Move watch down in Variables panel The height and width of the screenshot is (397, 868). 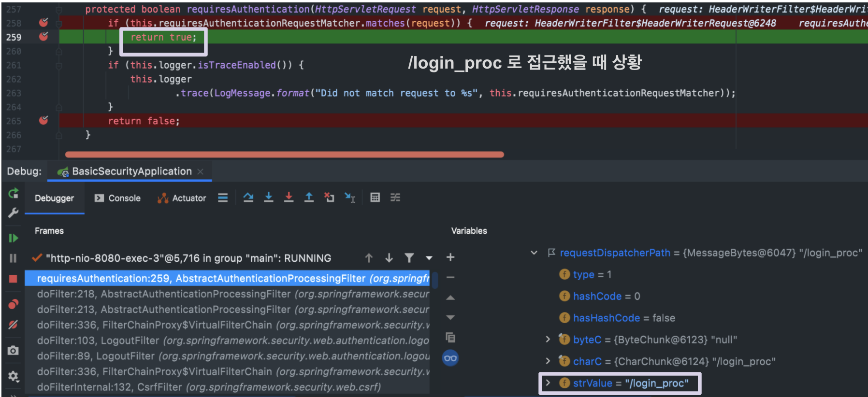[450, 318]
